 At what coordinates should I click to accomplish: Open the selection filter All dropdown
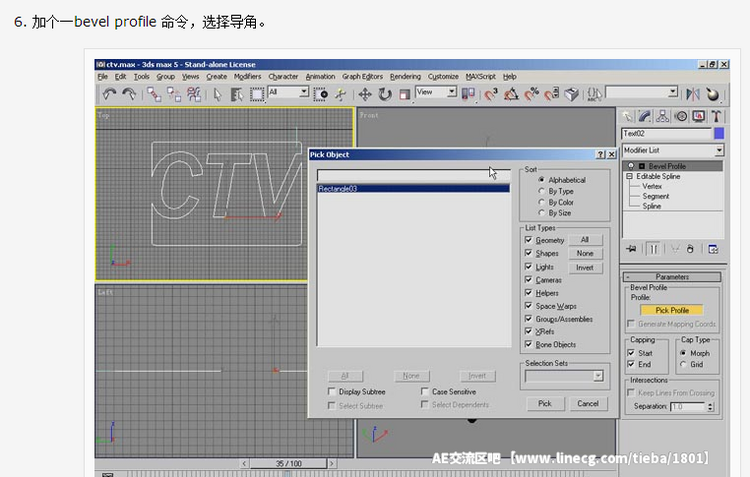coord(304,92)
